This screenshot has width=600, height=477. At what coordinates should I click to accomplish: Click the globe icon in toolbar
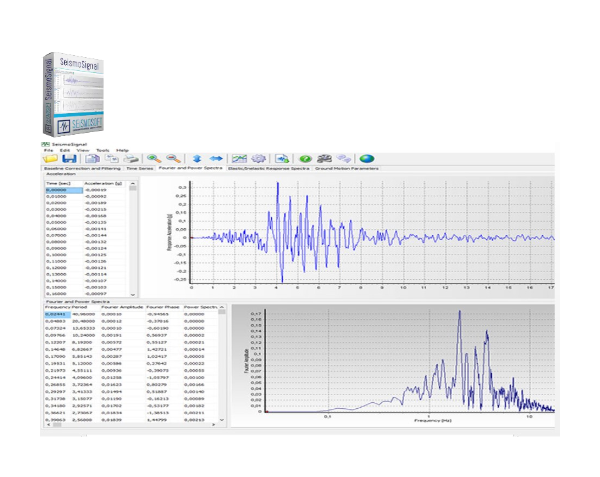click(x=367, y=158)
